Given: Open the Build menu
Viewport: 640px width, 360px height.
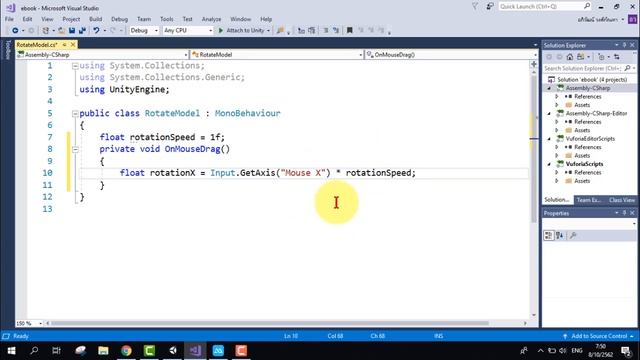Looking at the screenshot, I should (x=96, y=19).
